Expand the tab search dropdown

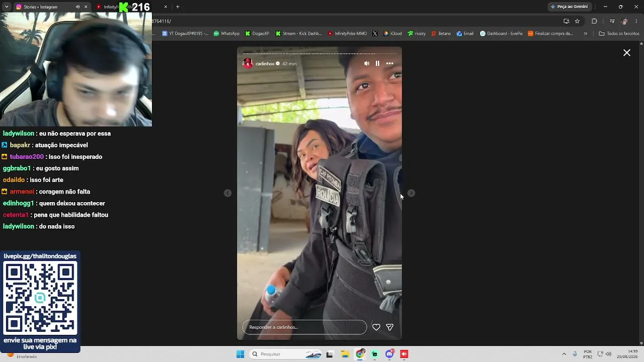tap(7, 7)
